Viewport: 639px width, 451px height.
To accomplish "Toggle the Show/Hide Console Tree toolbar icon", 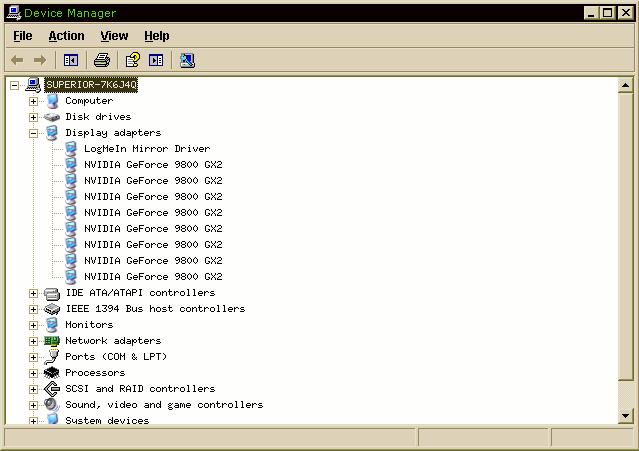I will (71, 60).
